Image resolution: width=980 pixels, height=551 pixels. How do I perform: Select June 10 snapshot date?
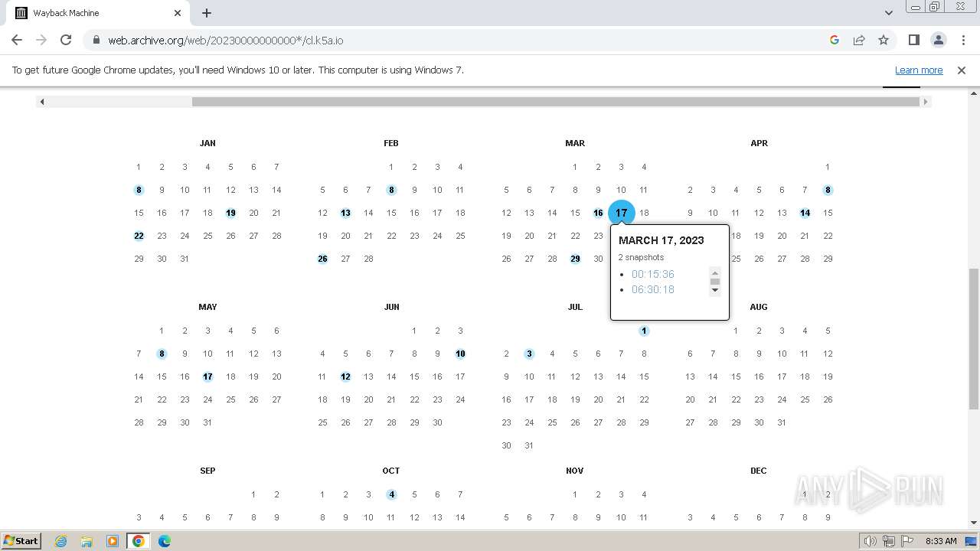[x=460, y=354]
